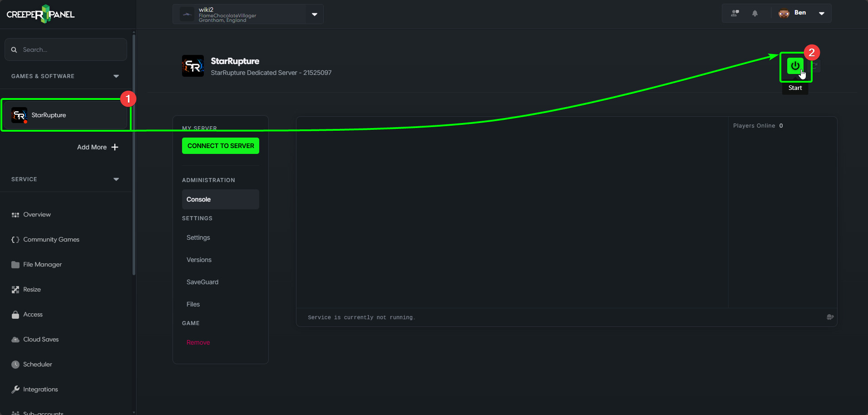Open File Manager

point(43,265)
